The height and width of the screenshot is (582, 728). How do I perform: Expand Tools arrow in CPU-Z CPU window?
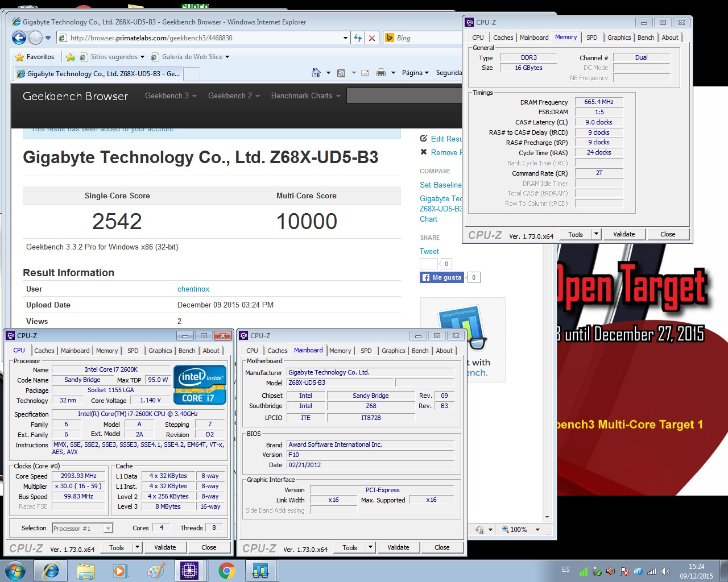(137, 547)
